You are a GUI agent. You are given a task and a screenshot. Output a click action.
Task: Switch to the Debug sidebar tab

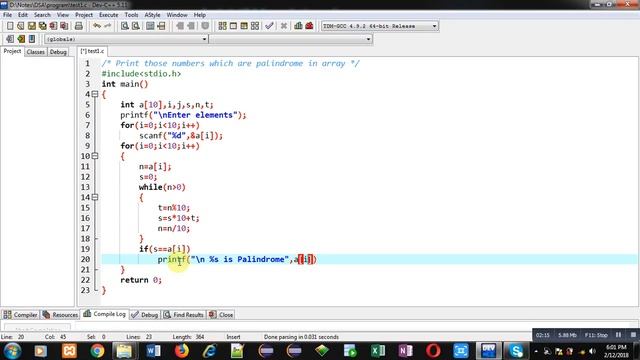click(58, 52)
